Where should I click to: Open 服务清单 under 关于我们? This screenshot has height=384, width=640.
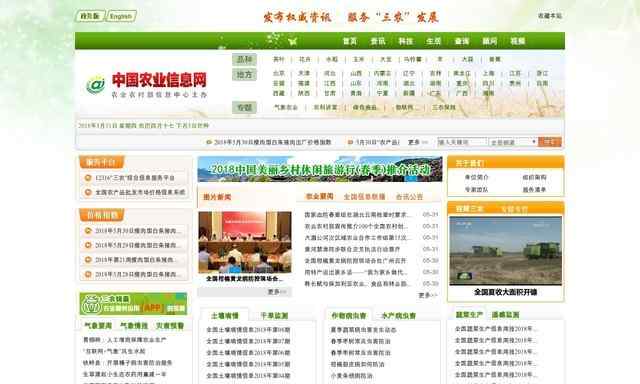534,190
